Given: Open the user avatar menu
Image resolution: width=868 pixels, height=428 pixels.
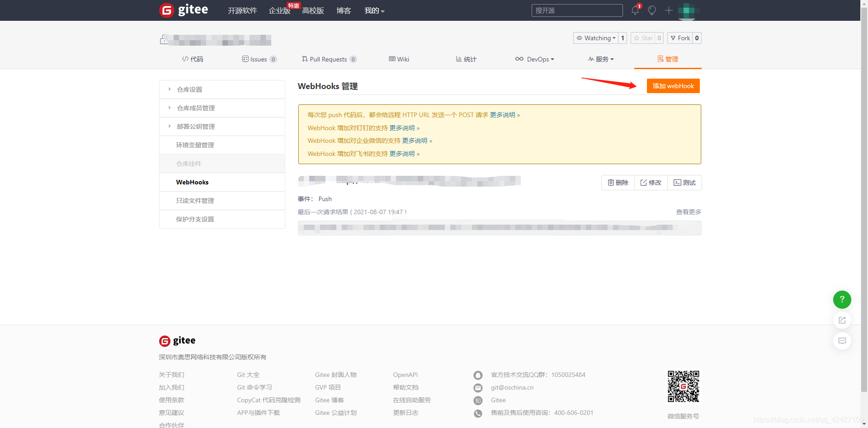Looking at the screenshot, I should pos(687,10).
